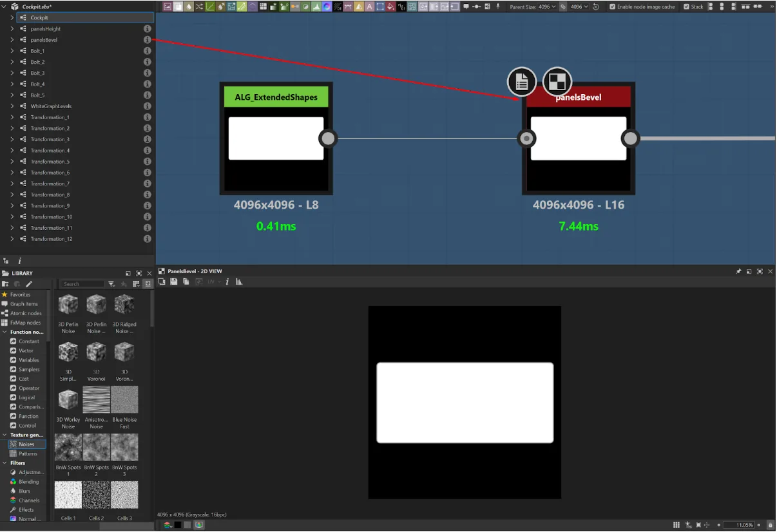Viewport: 777px width, 532px height.
Task: Click the Library search field
Action: [82, 284]
